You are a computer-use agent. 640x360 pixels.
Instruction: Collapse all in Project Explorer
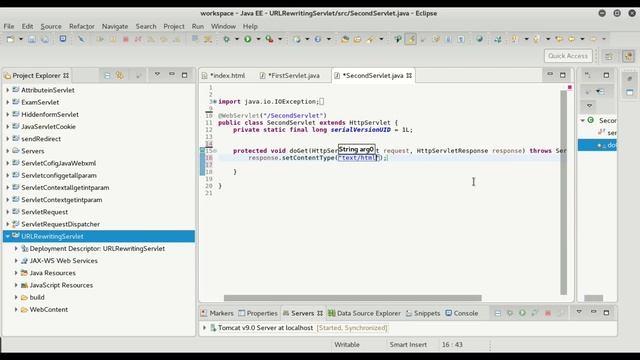click(107, 76)
